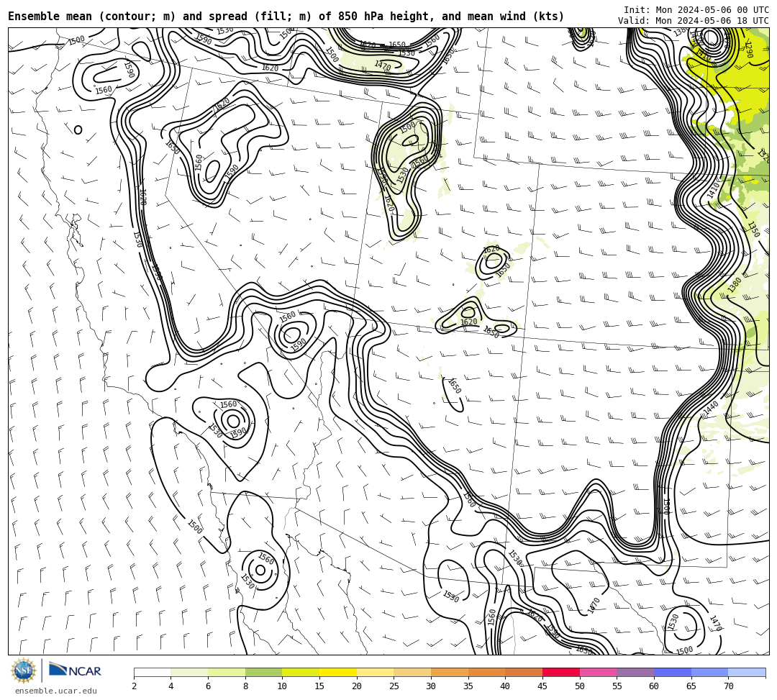The height and width of the screenshot is (700, 777).
Task: Click the colorbar tick label 60
Action: [653, 686]
